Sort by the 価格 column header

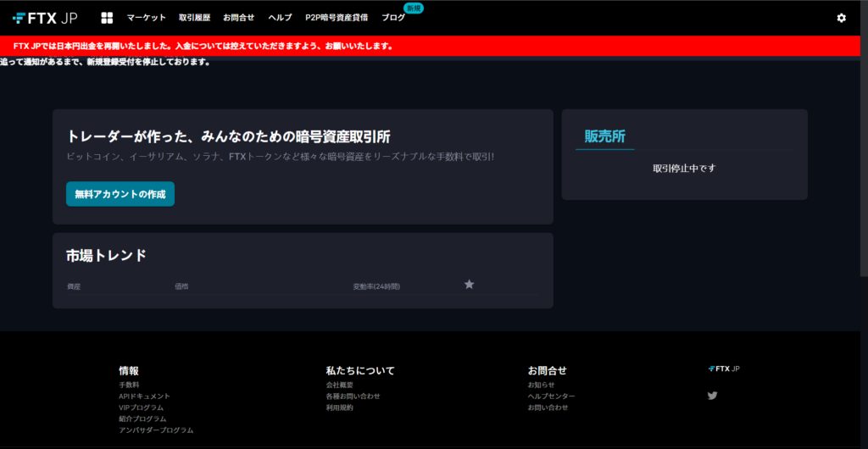tap(181, 286)
